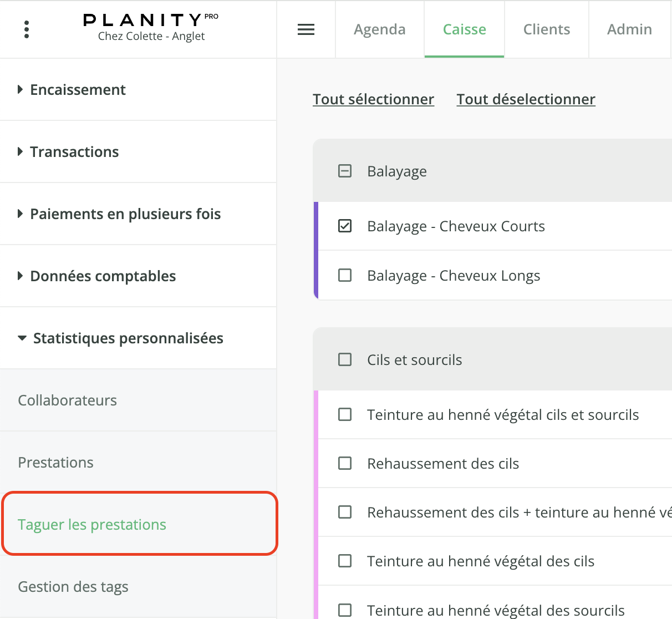
Task: Check Rehaussement des cils + teinture checkbox
Action: click(x=345, y=512)
